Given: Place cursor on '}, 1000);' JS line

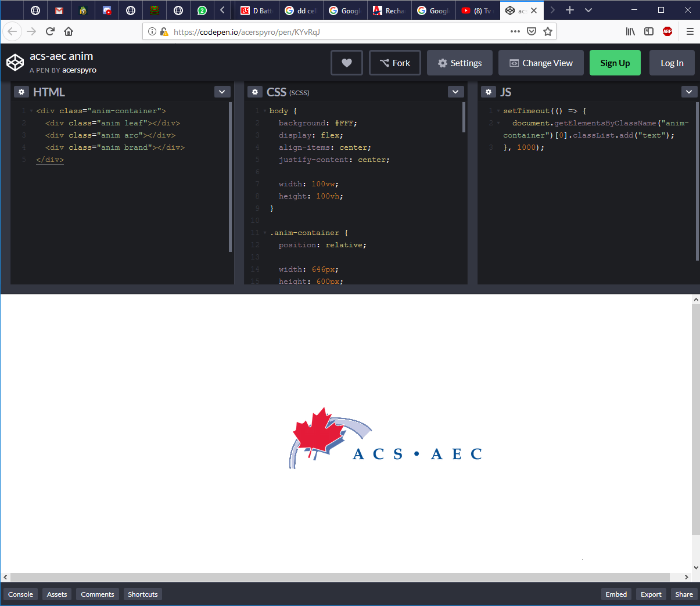Looking at the screenshot, I should tap(524, 147).
